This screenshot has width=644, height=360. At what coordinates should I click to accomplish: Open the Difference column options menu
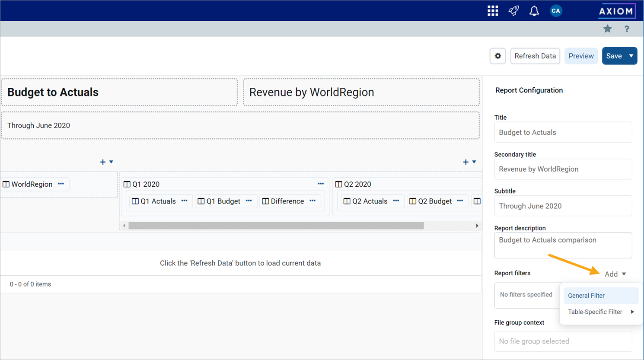click(312, 201)
